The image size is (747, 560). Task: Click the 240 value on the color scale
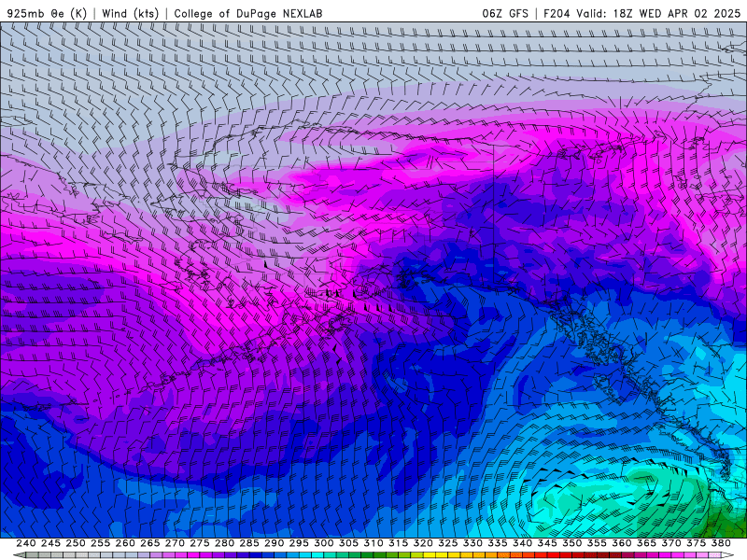click(x=26, y=543)
